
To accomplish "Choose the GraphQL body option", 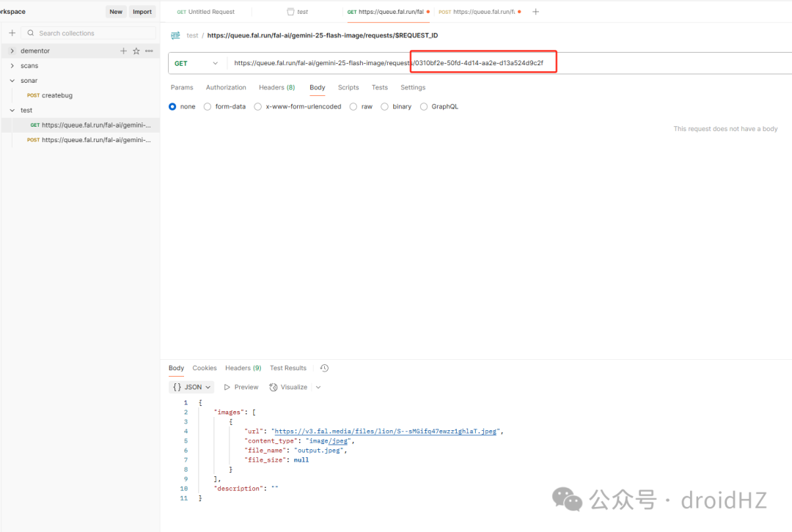I will tap(424, 106).
